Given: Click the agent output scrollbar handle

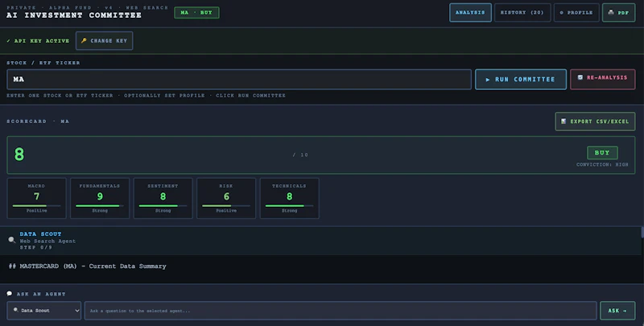Looking at the screenshot, I should pyautogui.click(x=642, y=233).
